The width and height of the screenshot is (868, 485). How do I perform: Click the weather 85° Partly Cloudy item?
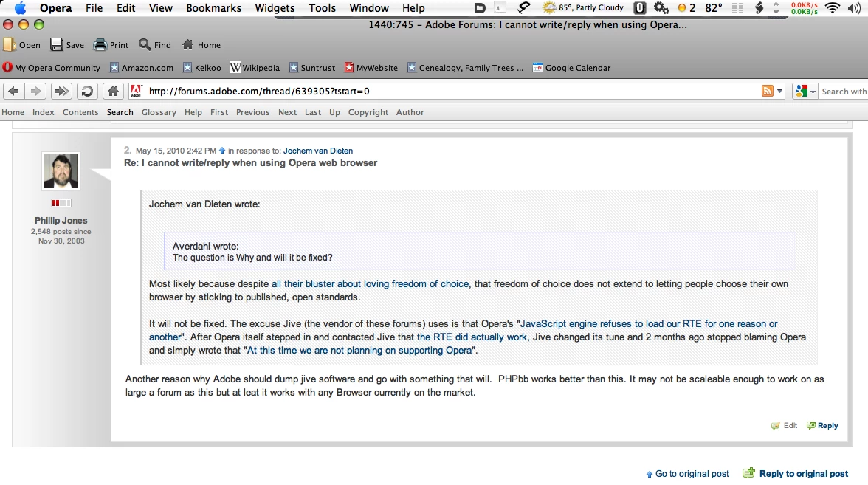(x=583, y=7)
